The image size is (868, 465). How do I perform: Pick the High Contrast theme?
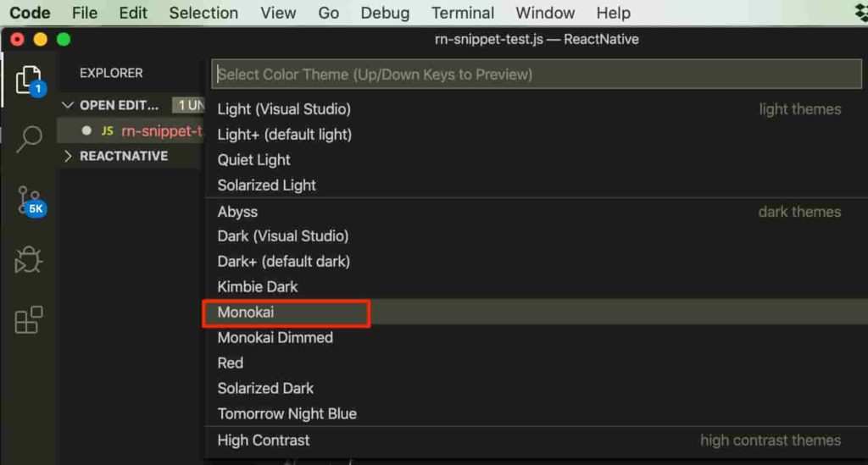537,440
